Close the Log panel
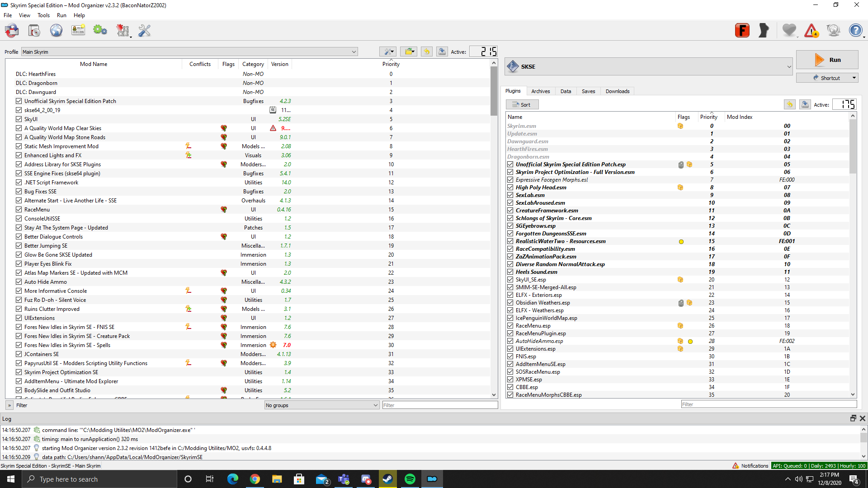Screen dimensions: 868x488 tap(863, 418)
